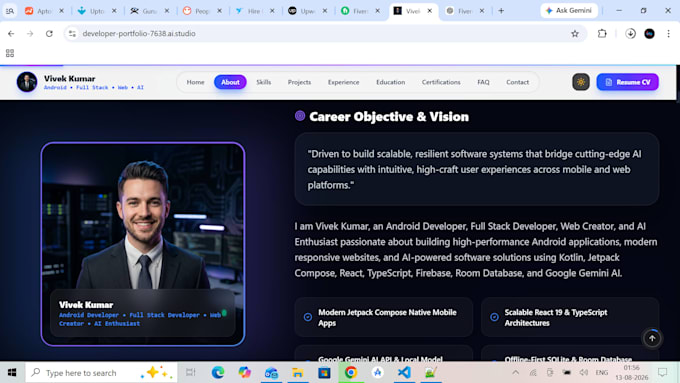The height and width of the screenshot is (383, 680).
Task: Select the About nav item
Action: click(x=230, y=82)
